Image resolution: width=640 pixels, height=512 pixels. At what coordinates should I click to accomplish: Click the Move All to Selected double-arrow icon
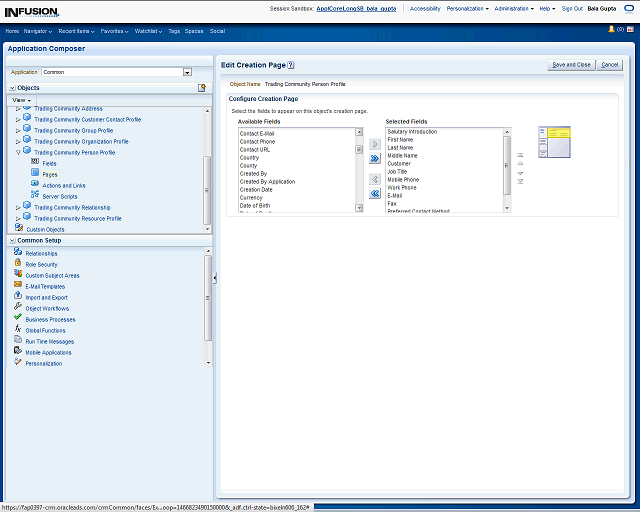(374, 159)
